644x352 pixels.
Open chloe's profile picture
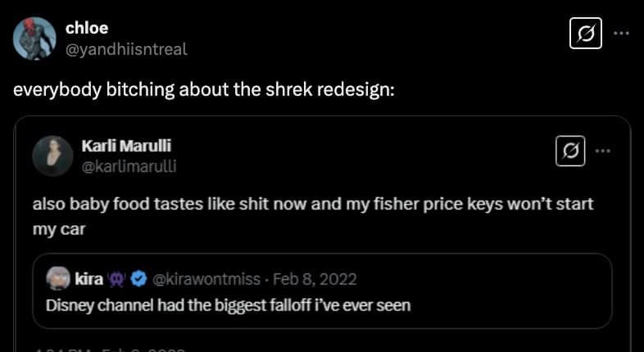[34, 38]
